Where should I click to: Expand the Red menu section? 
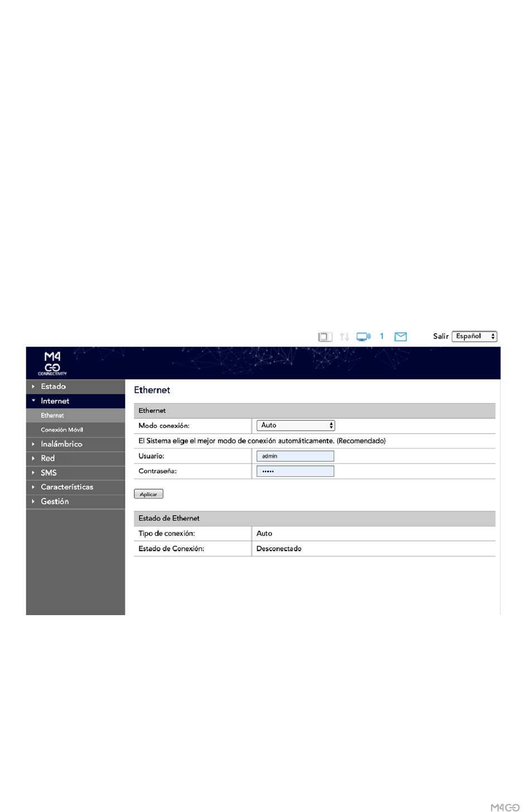click(75, 458)
